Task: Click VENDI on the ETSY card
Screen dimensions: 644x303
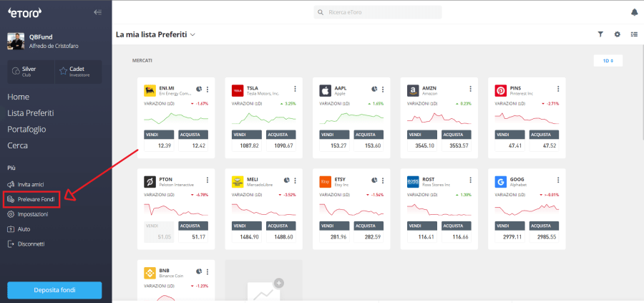Action: pyautogui.click(x=334, y=226)
